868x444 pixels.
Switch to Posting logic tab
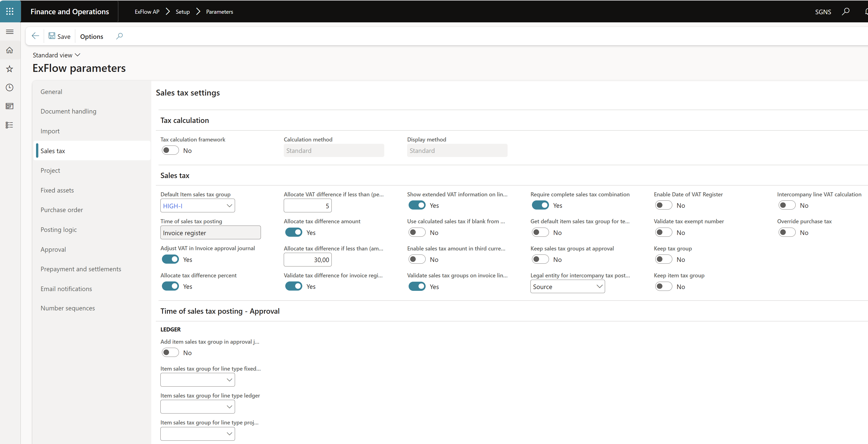coord(59,230)
